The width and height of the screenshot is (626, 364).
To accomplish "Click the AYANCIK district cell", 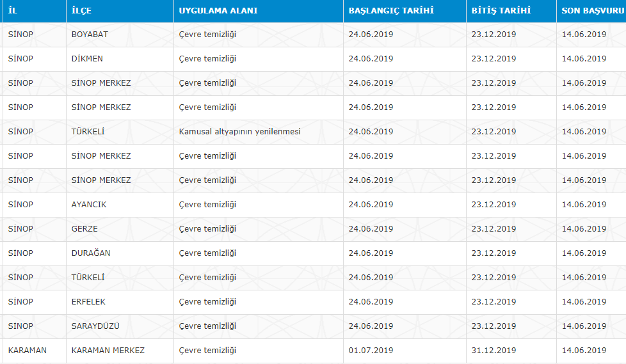I will tap(89, 205).
